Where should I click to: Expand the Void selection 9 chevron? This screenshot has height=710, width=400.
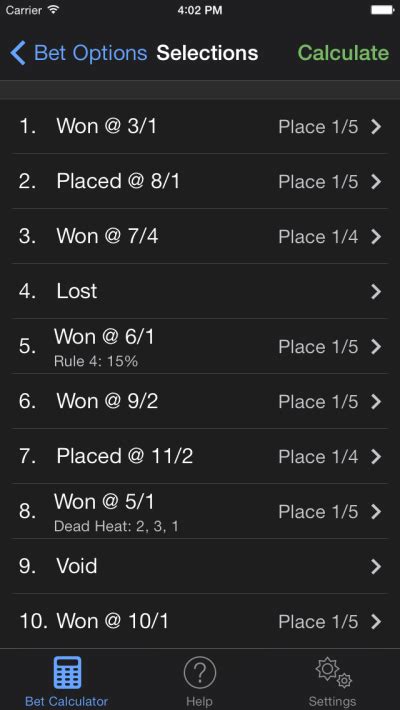tap(376, 566)
